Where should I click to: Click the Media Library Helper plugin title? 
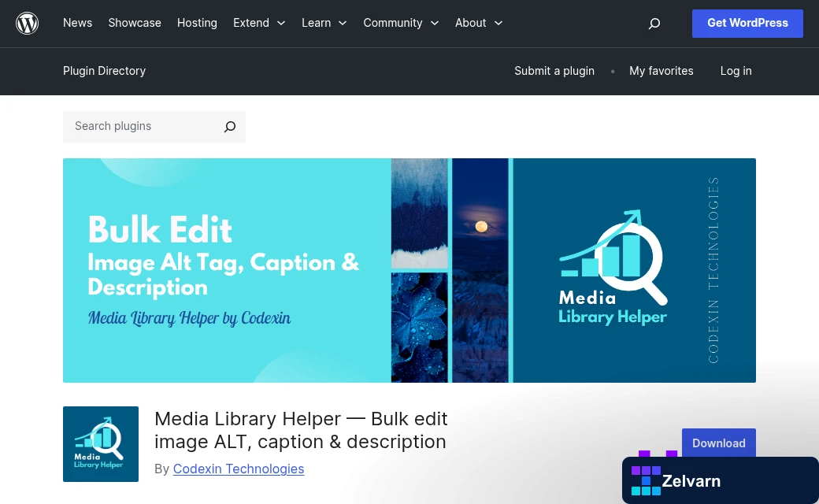click(x=301, y=430)
